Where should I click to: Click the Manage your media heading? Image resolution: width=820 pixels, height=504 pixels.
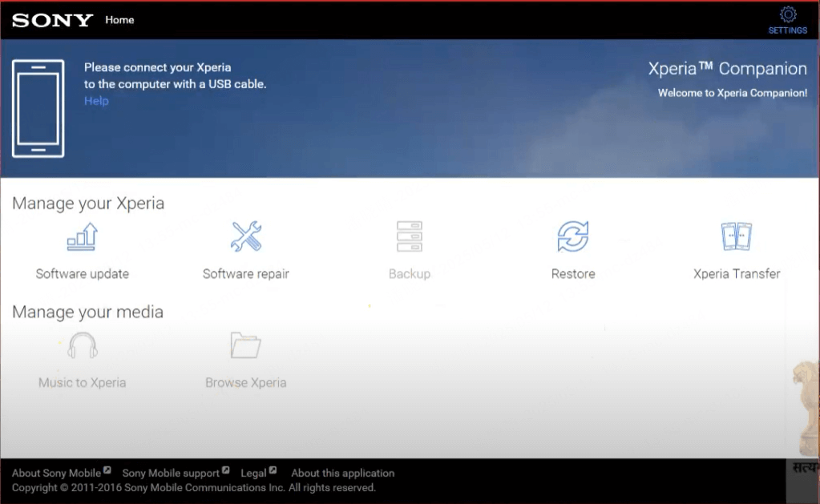88,312
